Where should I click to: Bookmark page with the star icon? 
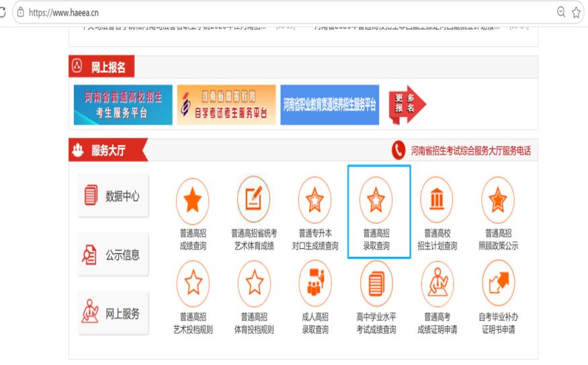[577, 12]
